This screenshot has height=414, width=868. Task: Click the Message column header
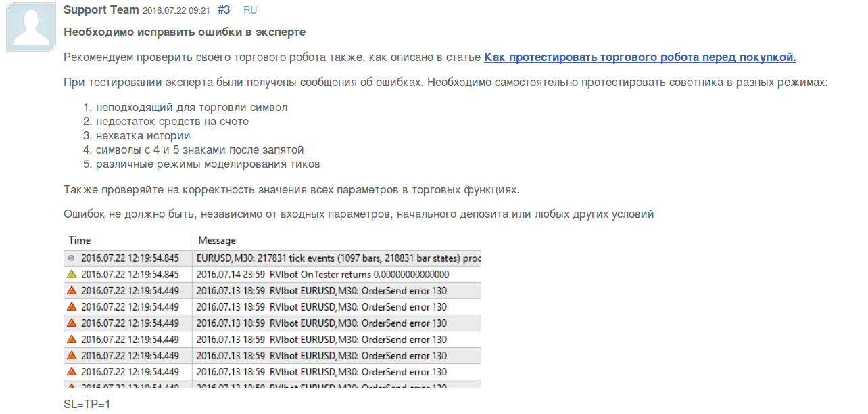coord(217,240)
